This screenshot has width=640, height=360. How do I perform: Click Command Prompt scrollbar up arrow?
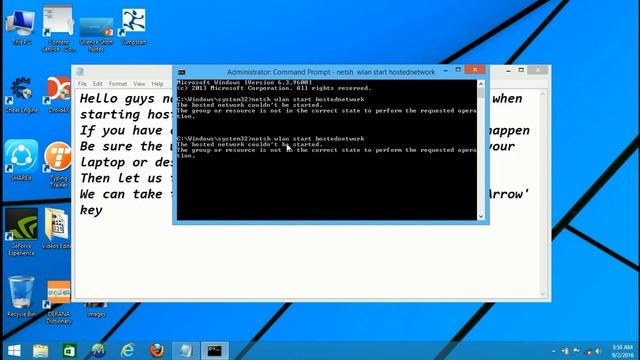(481, 84)
